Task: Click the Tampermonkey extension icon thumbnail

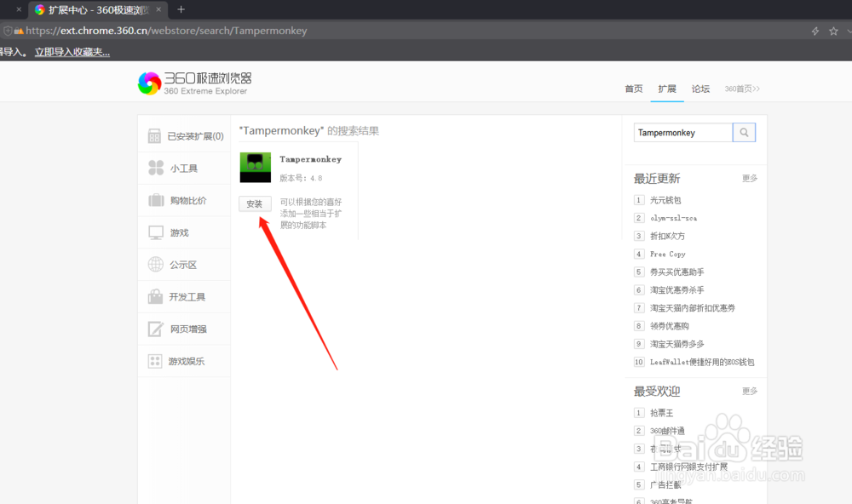Action: [x=256, y=167]
